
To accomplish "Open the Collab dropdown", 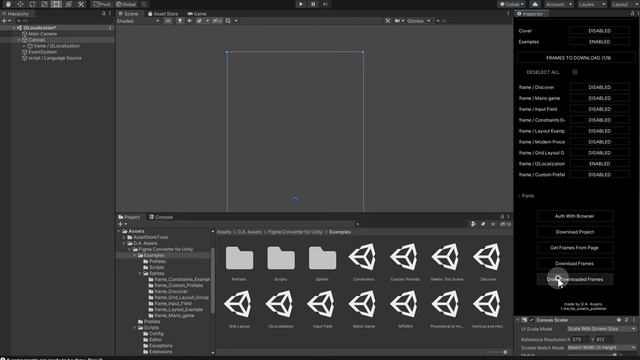I will (x=512, y=4).
